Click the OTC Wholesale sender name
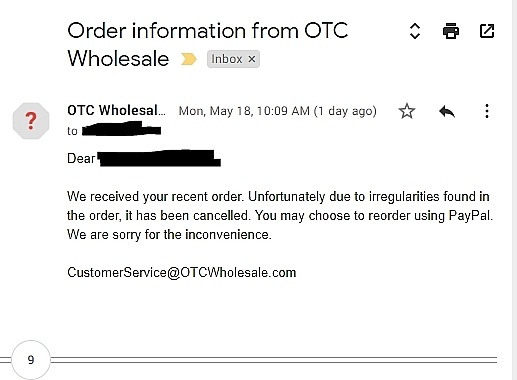This screenshot has width=517, height=380. pyautogui.click(x=116, y=110)
